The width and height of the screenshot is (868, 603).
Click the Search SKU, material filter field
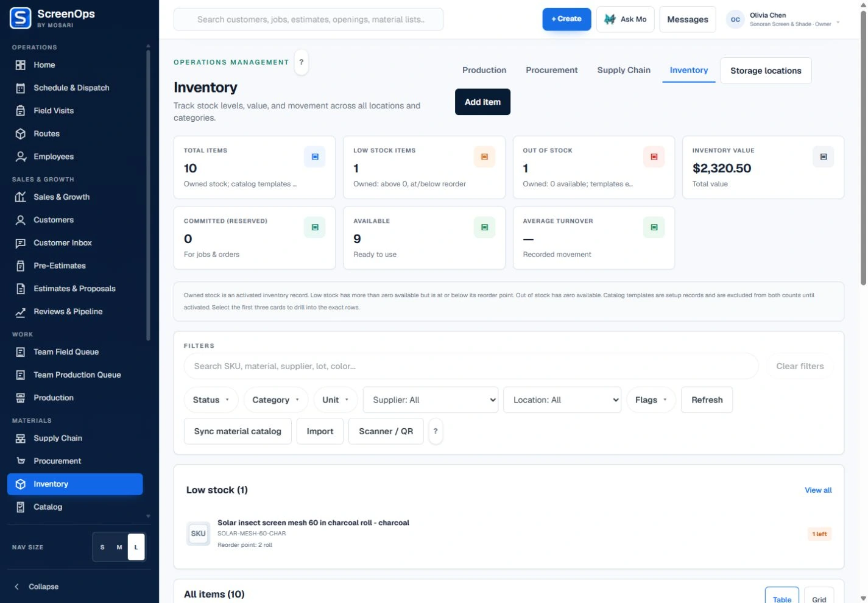[471, 367]
